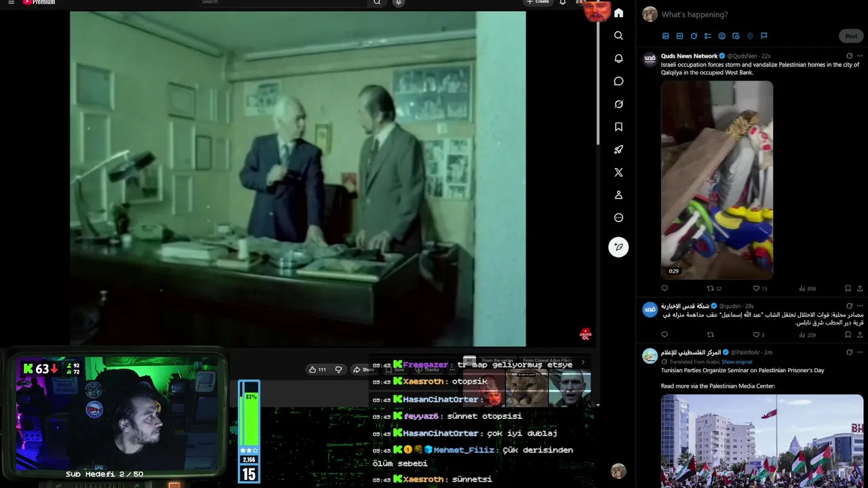
Task: Open @qudsn handle link
Action: pos(730,306)
